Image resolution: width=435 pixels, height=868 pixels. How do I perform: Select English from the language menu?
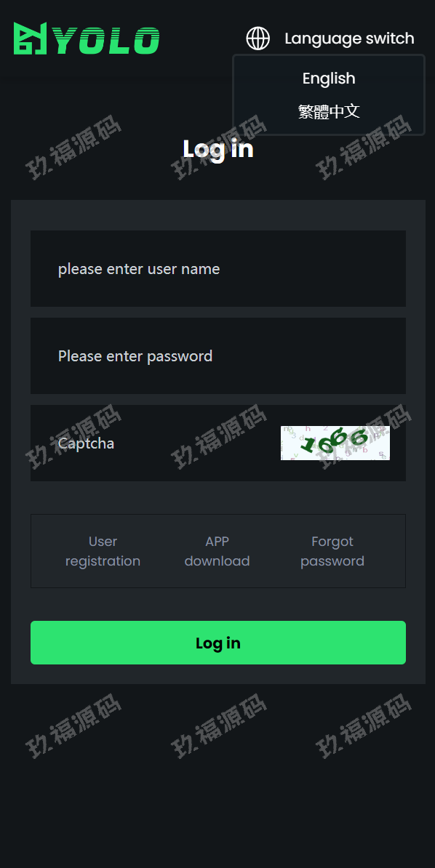pos(329,79)
